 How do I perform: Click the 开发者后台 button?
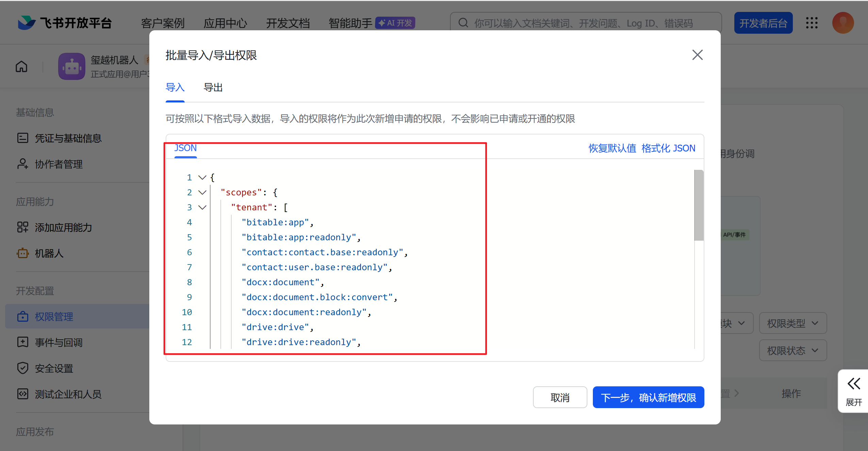[763, 23]
